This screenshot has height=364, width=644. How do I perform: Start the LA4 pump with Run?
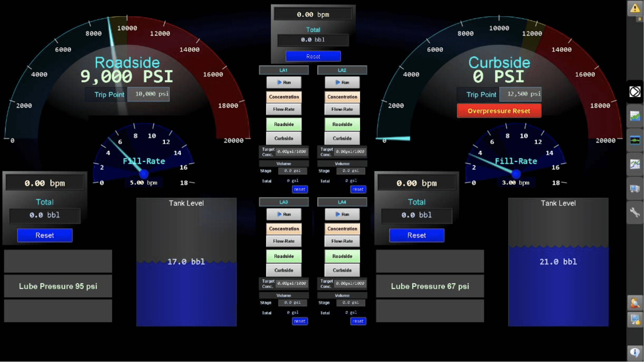tap(342, 214)
